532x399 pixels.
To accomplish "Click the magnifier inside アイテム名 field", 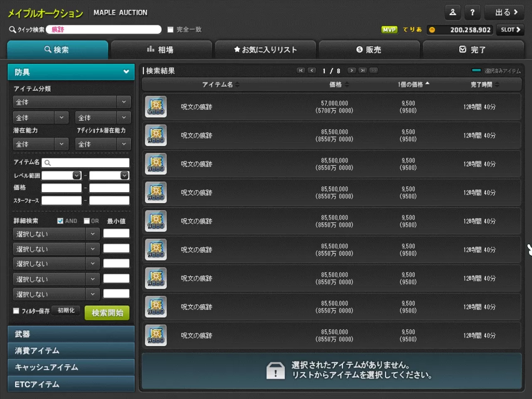I will tap(48, 163).
